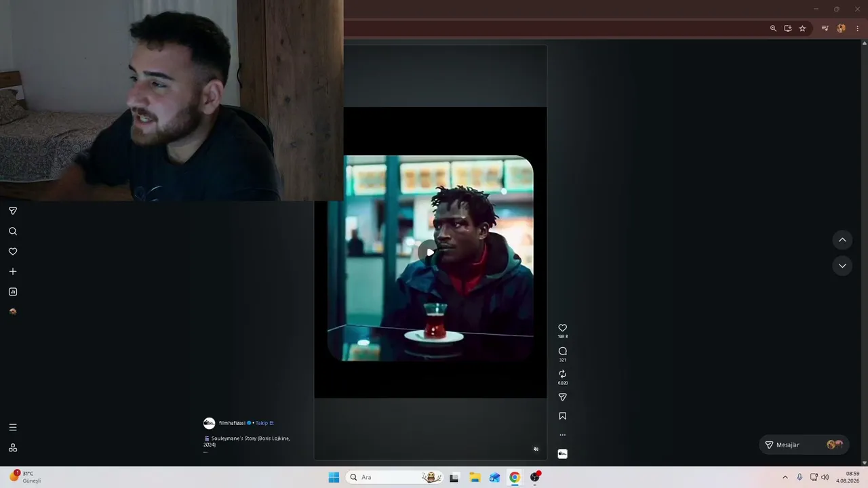
Task: Expand the Souleymane's Story caption ellipsis
Action: [205, 451]
